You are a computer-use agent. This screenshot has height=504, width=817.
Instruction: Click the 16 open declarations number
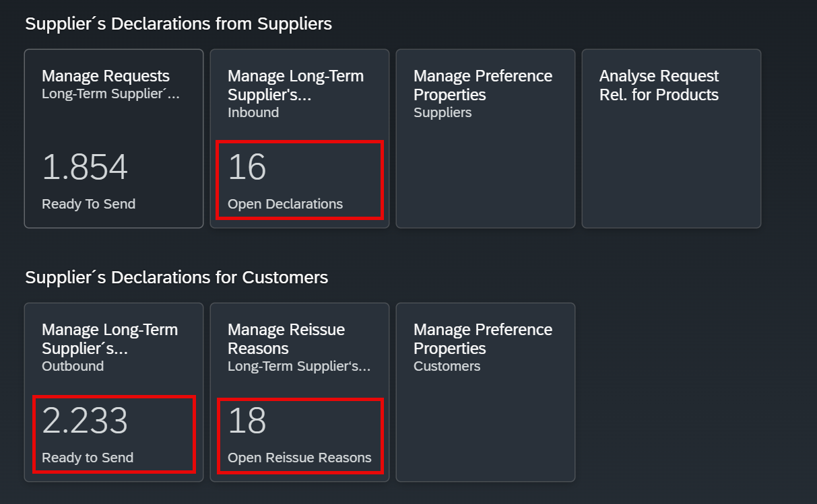pos(247,167)
